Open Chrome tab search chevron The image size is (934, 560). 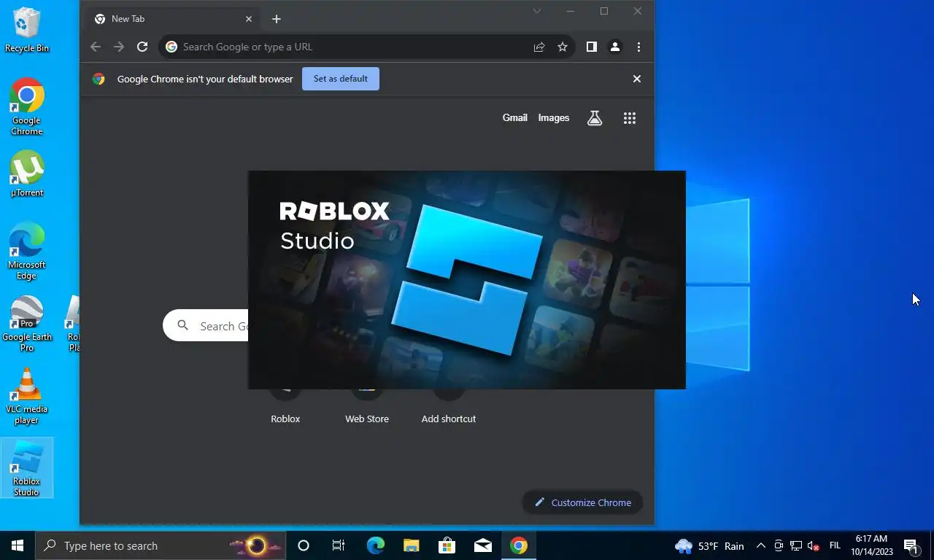tap(537, 11)
